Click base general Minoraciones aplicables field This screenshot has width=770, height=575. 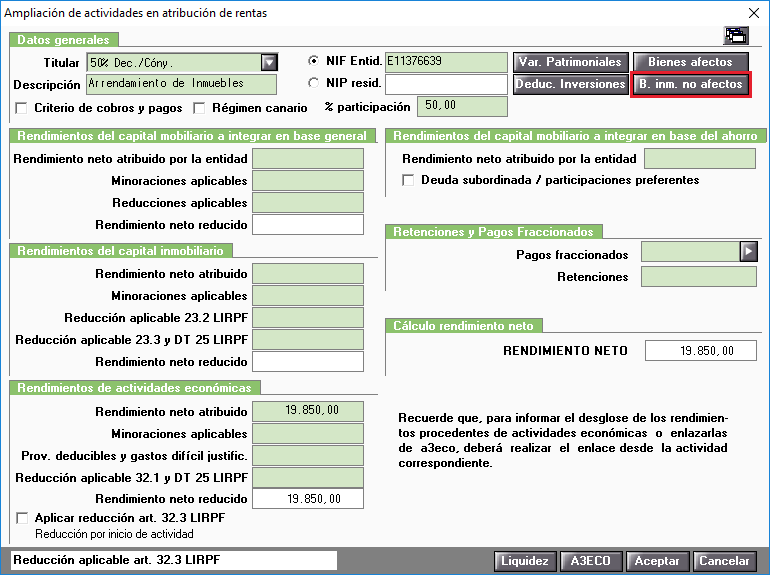tap(308, 181)
